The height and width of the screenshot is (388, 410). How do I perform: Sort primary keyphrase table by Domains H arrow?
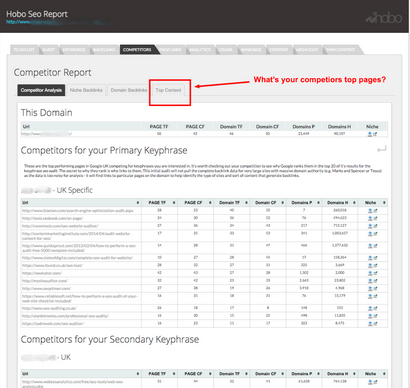pyautogui.click(x=354, y=203)
